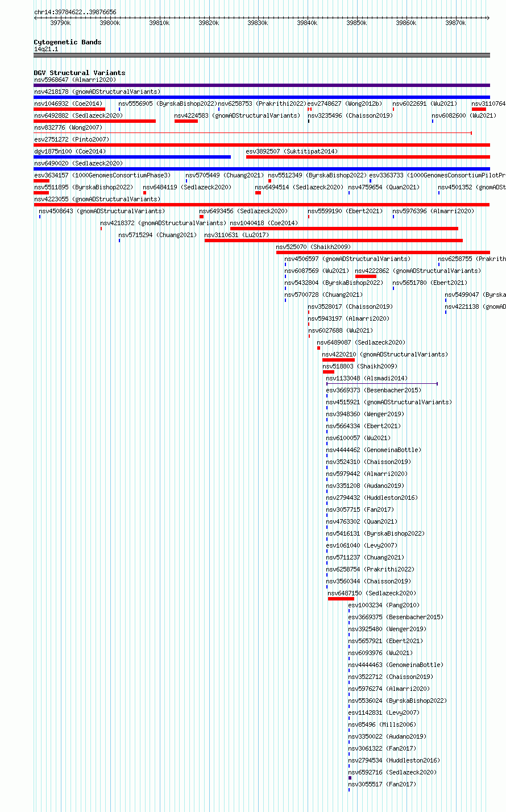Click the 39840k ruler tick label

pyautogui.click(x=307, y=23)
